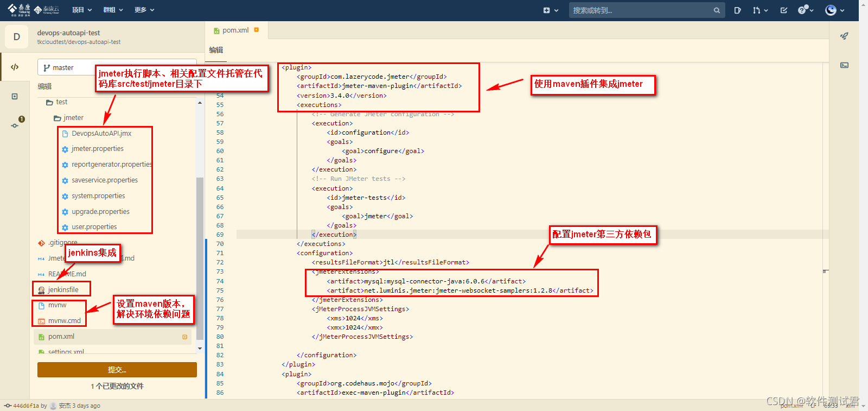Open the tkcloudtest/devops-autoapi-test path link
The width and height of the screenshot is (868, 411).
pos(79,42)
